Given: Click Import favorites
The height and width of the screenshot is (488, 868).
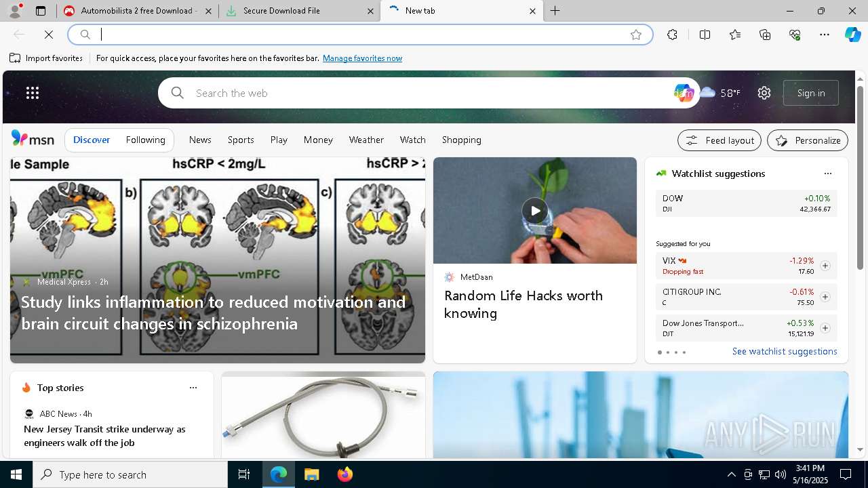Looking at the screenshot, I should 46,58.
